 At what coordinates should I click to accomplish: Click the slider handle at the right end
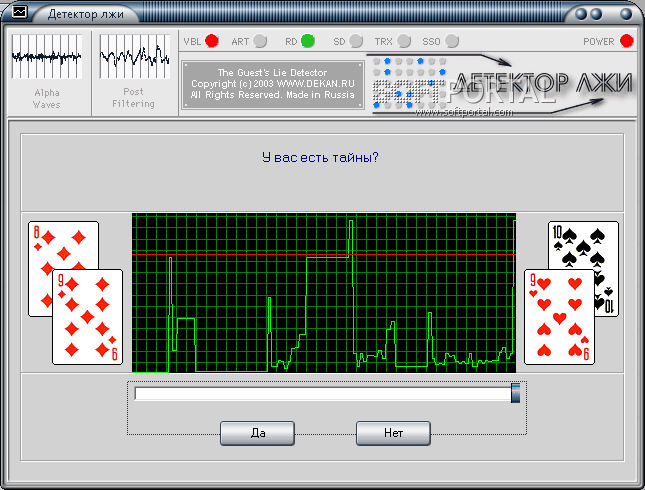coord(515,393)
